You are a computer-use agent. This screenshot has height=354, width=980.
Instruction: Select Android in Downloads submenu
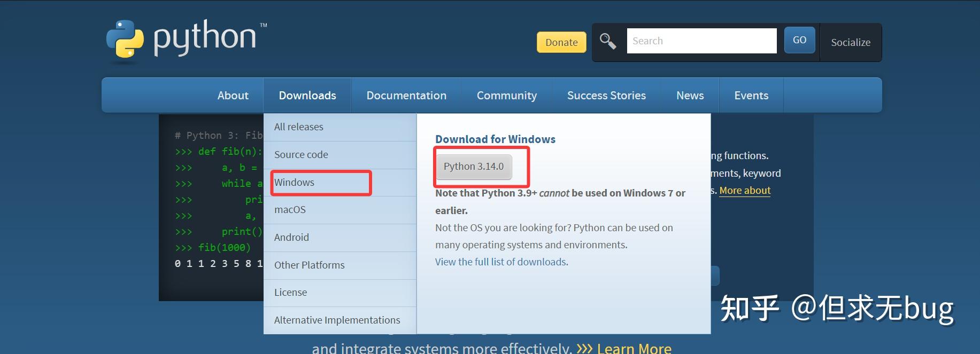pos(340,238)
